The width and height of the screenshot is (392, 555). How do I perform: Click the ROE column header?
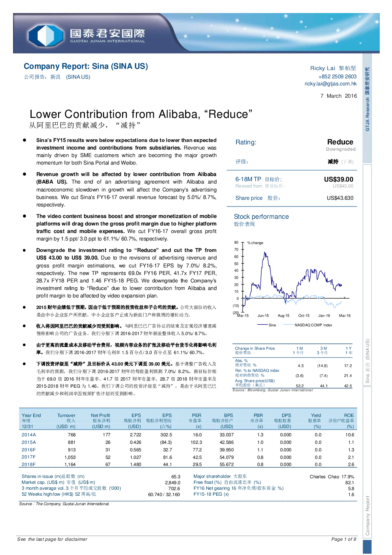point(349,415)
